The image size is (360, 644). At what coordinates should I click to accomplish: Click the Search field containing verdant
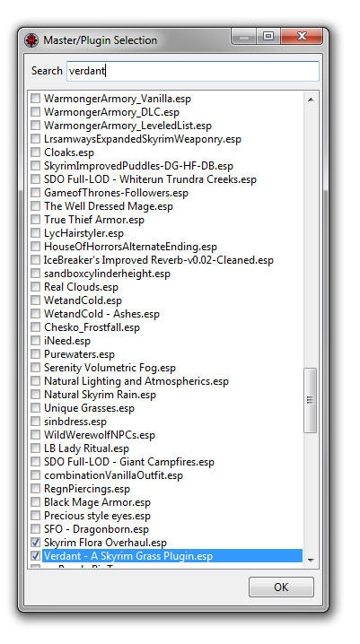(193, 71)
